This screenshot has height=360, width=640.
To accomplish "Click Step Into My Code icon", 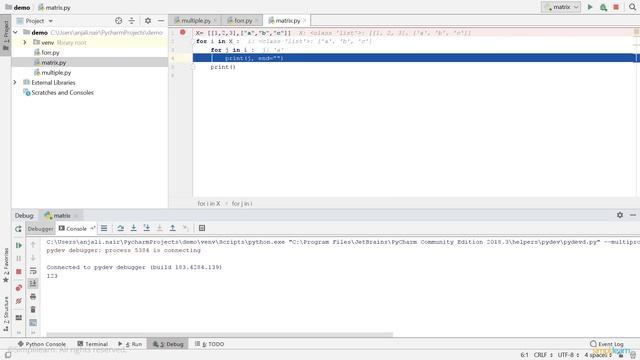I will point(147,228).
